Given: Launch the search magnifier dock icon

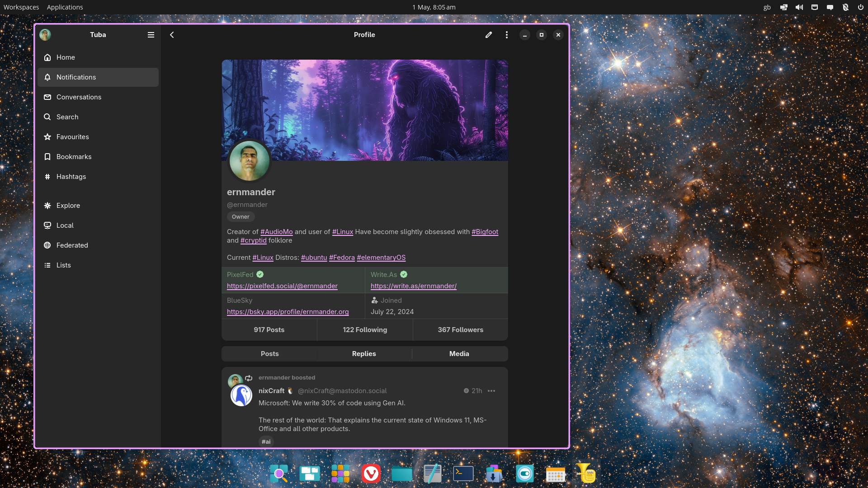Looking at the screenshot, I should tap(279, 474).
